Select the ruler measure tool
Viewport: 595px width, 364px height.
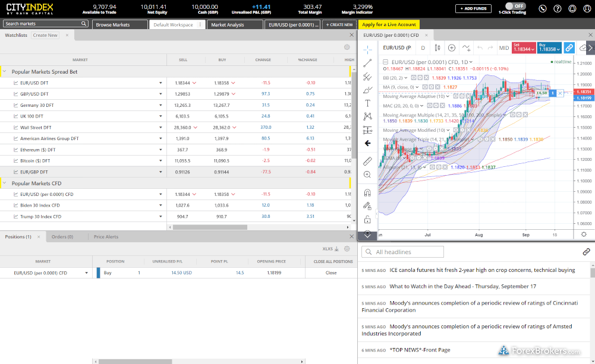pyautogui.click(x=367, y=161)
